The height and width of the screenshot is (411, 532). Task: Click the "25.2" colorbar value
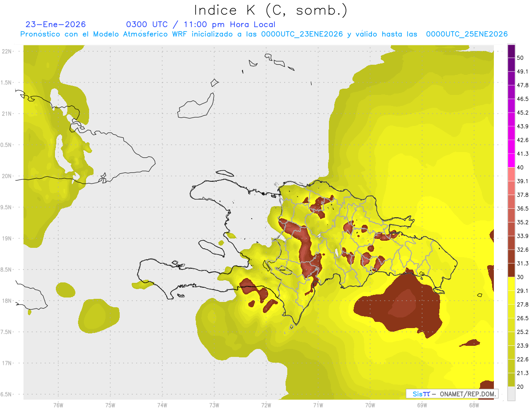[523, 332]
